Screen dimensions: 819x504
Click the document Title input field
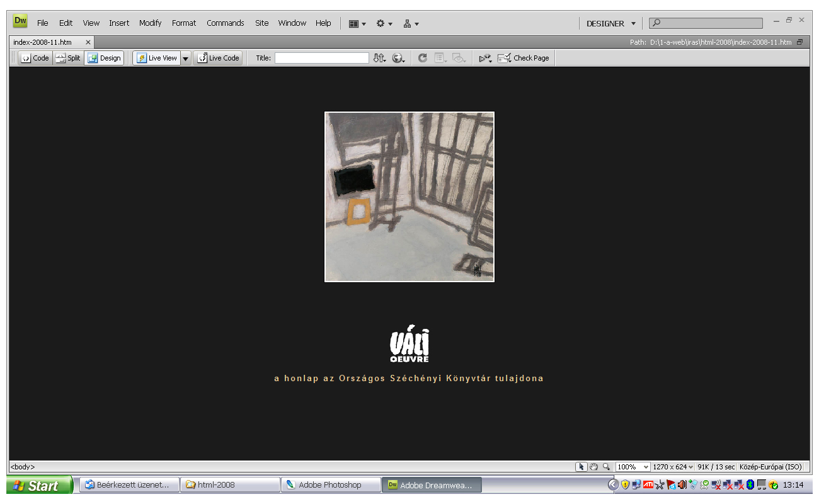[x=322, y=58]
